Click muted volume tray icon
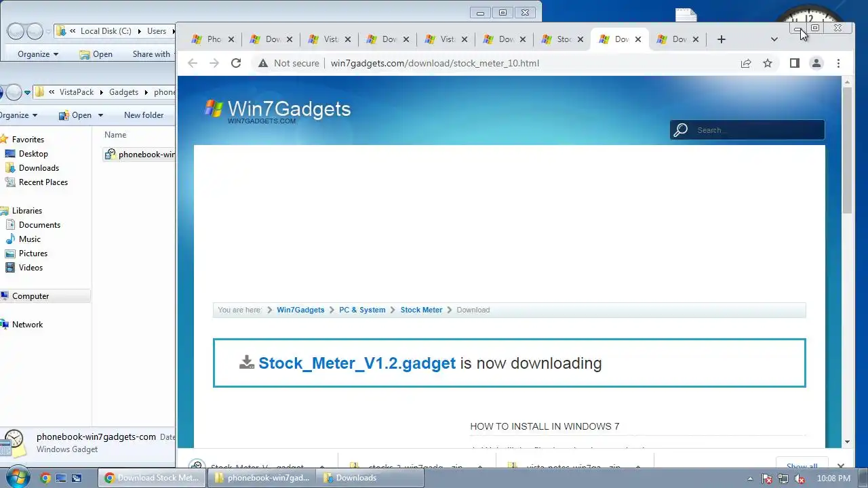Screen dimensions: 868x488 [x=799, y=478]
